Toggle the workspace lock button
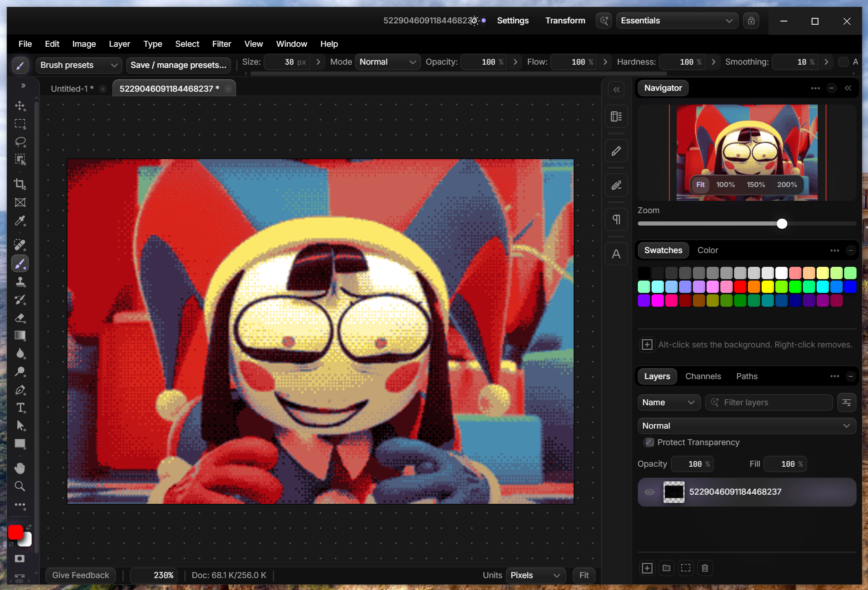 tap(751, 21)
